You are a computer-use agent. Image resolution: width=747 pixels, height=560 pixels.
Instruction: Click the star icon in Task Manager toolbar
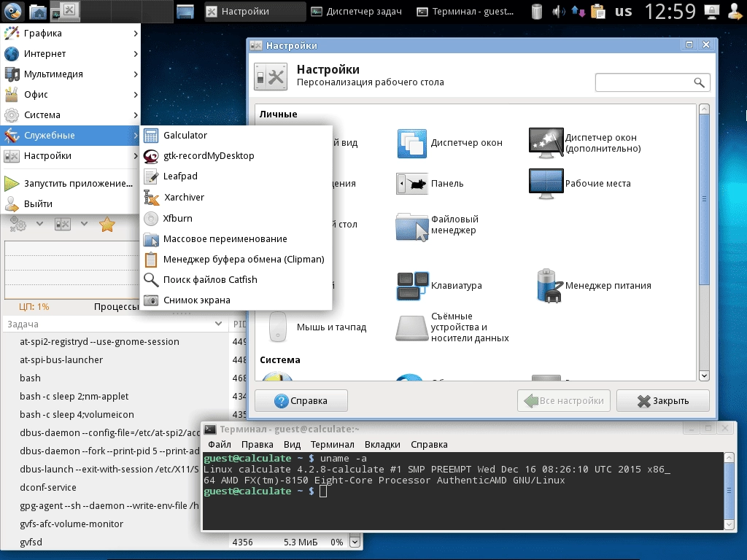click(x=107, y=225)
